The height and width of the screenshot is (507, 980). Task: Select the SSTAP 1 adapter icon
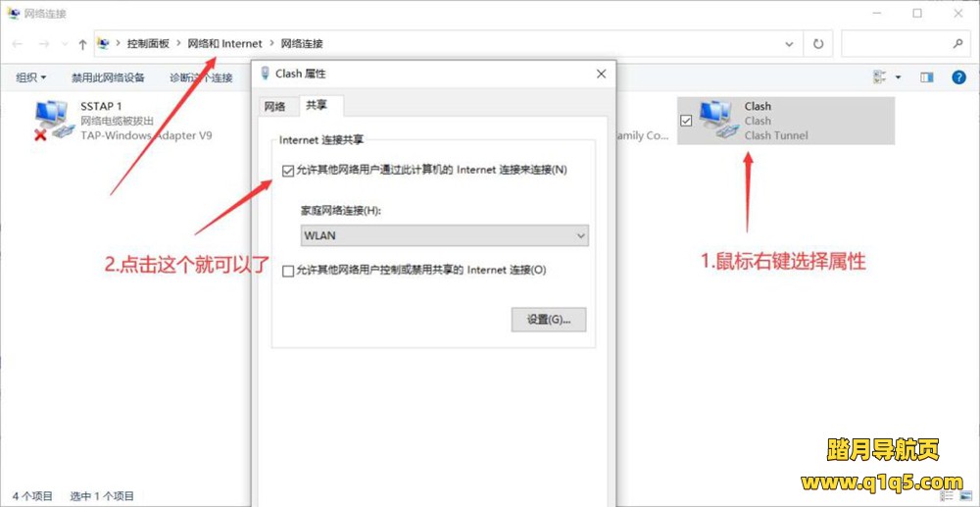tap(53, 122)
